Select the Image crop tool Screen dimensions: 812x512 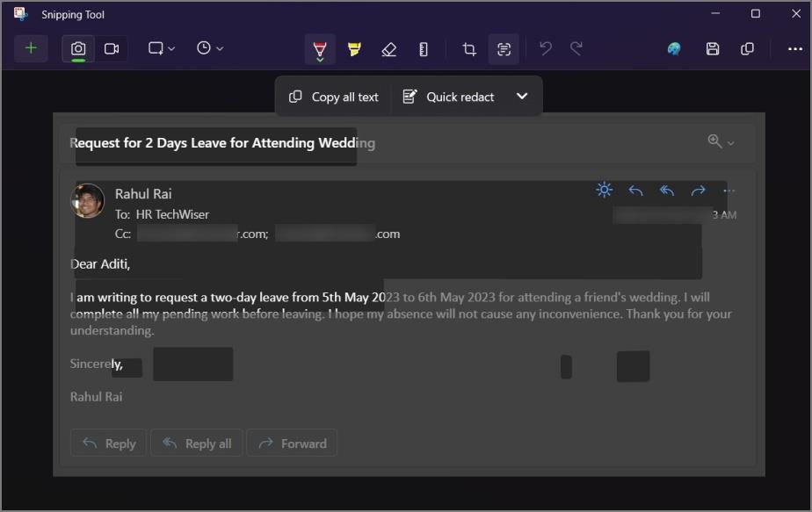tap(469, 49)
